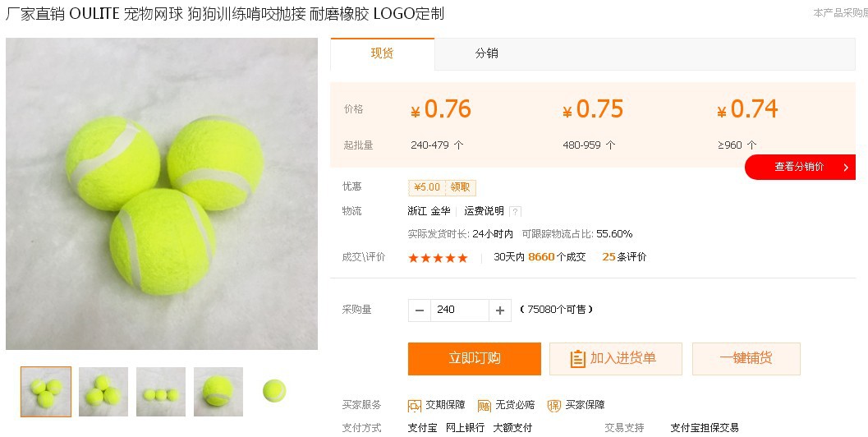868x437 pixels.
Task: Click the 立即订购 order button
Action: tap(475, 359)
